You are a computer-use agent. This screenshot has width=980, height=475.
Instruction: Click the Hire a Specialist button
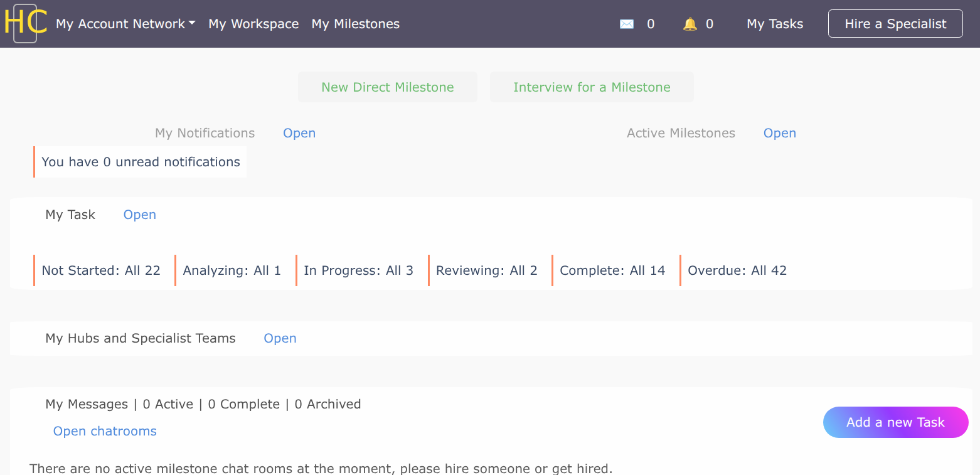895,24
